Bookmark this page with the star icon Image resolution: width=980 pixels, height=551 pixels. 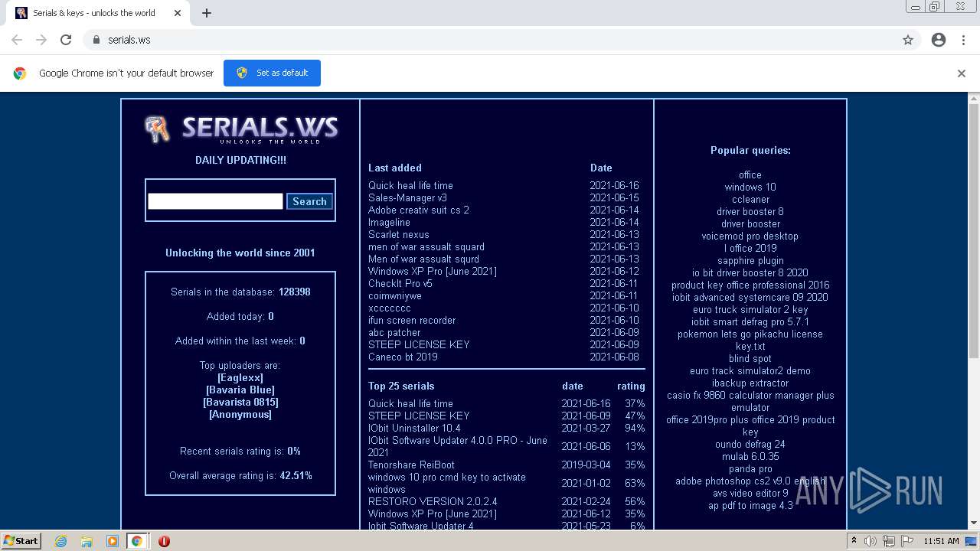pyautogui.click(x=908, y=40)
